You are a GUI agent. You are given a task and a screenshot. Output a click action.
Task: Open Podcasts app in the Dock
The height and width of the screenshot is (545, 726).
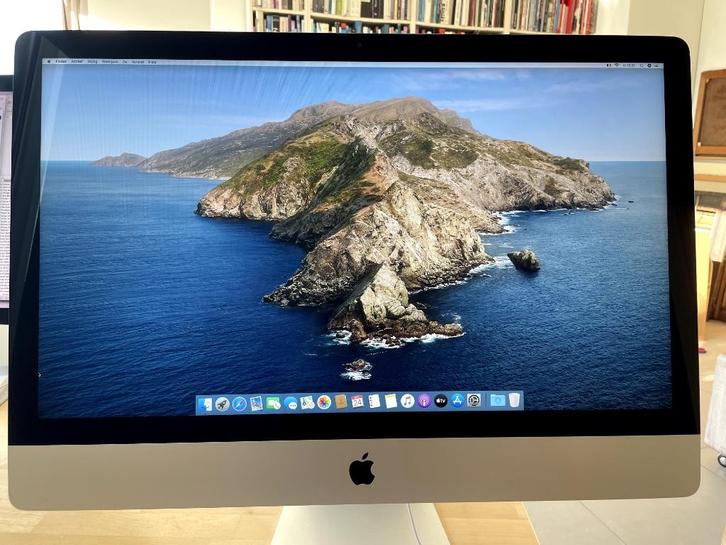424,401
